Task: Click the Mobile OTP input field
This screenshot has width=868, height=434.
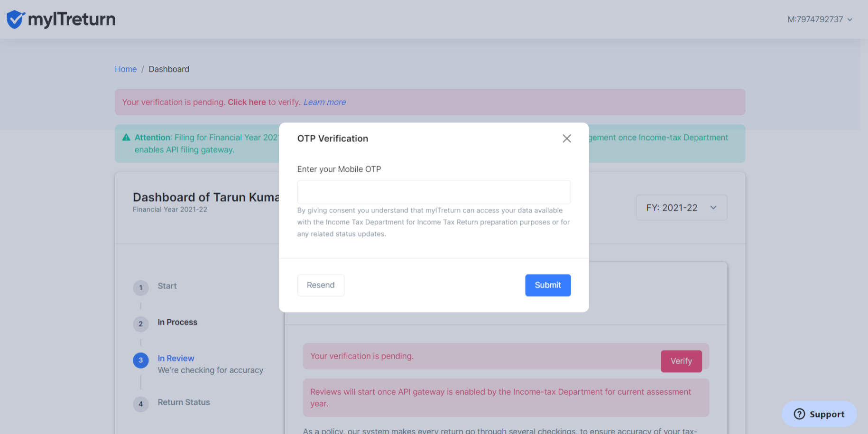Action: [434, 192]
